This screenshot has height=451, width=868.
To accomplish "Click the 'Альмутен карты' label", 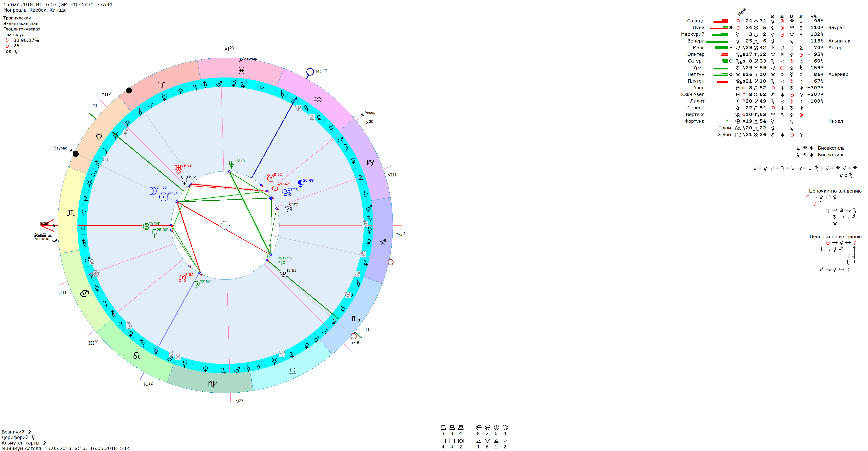I will coord(20,443).
